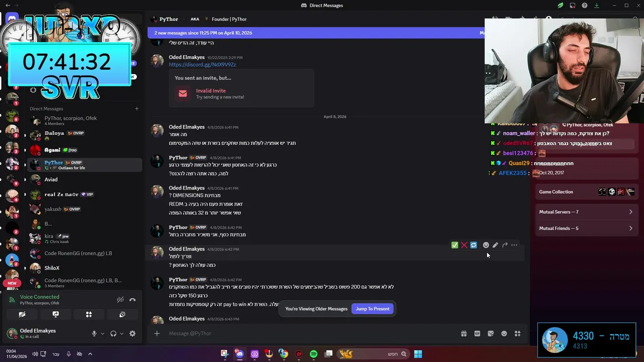The image size is (644, 362).
Task: Open real Ze ma0r direct message
Action: point(85,194)
